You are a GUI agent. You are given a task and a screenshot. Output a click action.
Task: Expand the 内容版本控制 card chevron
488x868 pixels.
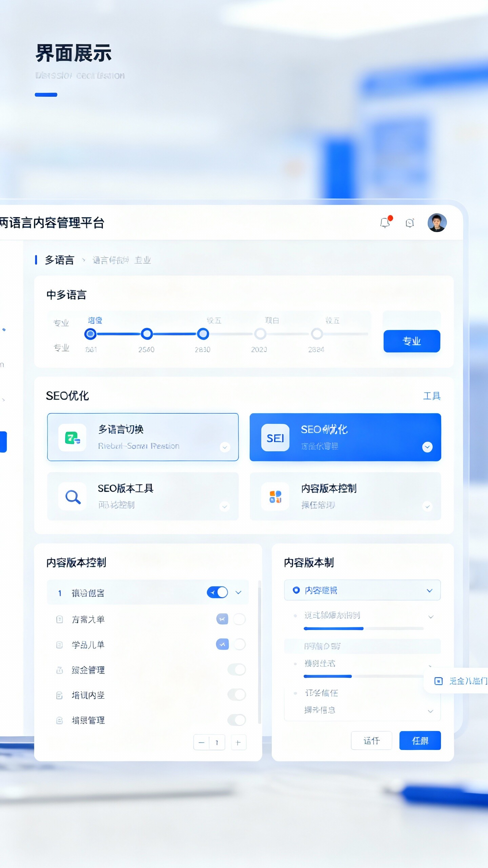coord(427,507)
